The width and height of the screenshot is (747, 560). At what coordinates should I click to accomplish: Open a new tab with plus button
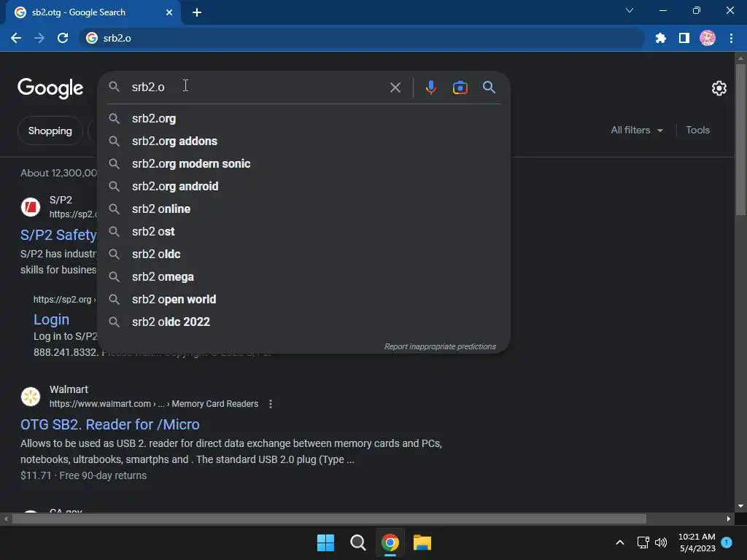(197, 12)
